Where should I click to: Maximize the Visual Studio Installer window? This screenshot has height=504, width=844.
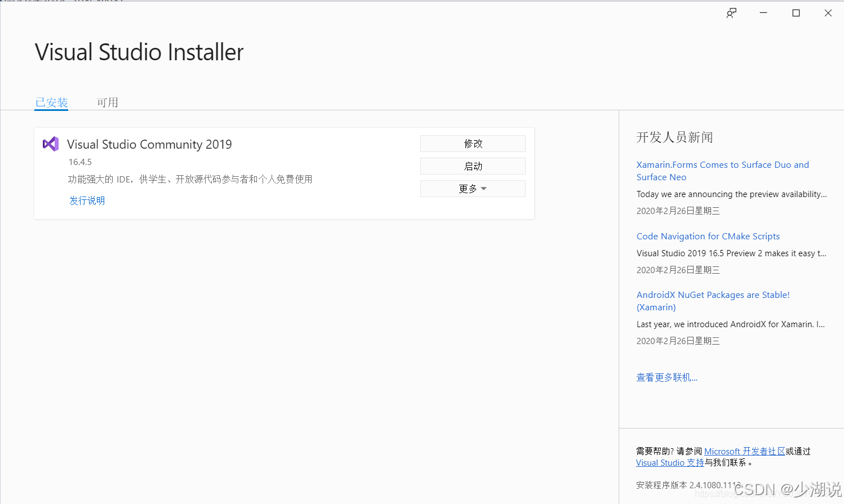796,12
